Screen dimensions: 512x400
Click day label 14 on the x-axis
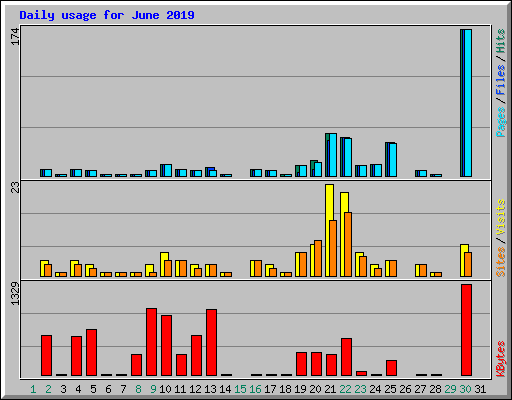tap(225, 389)
